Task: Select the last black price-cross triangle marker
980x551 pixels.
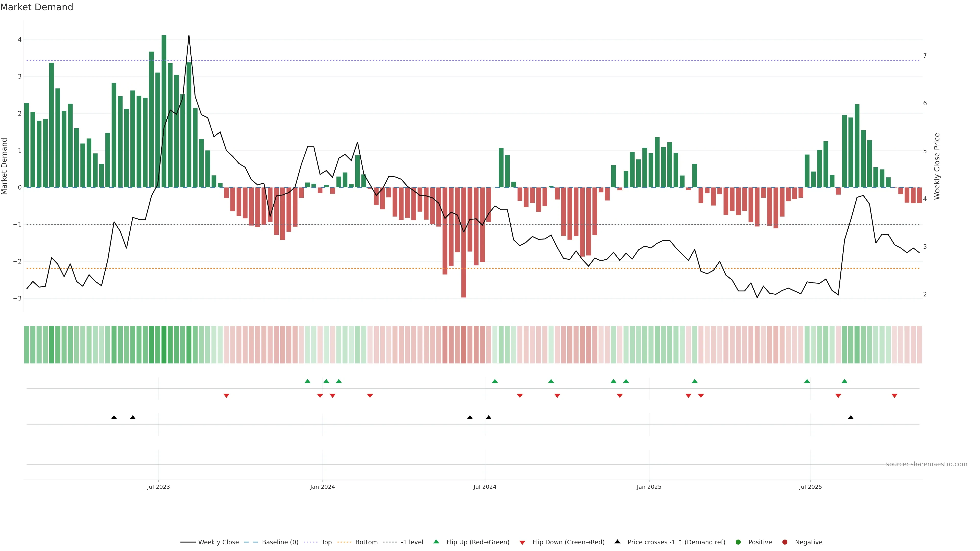Action: click(851, 418)
